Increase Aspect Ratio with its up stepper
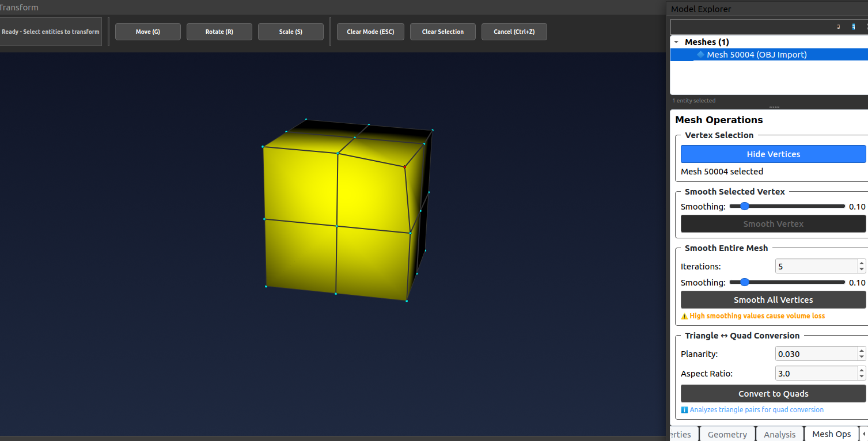The width and height of the screenshot is (868, 441). [862, 370]
